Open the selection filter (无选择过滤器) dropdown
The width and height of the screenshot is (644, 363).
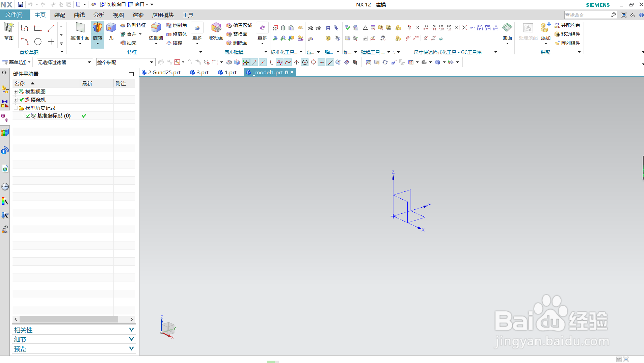click(64, 62)
